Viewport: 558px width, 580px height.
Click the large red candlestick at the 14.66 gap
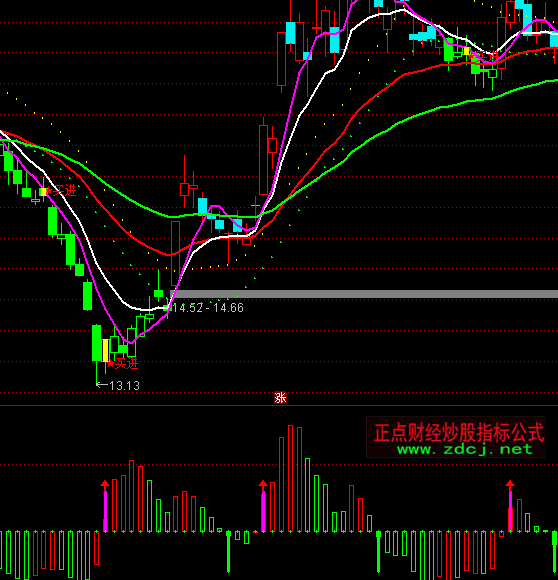point(175,253)
